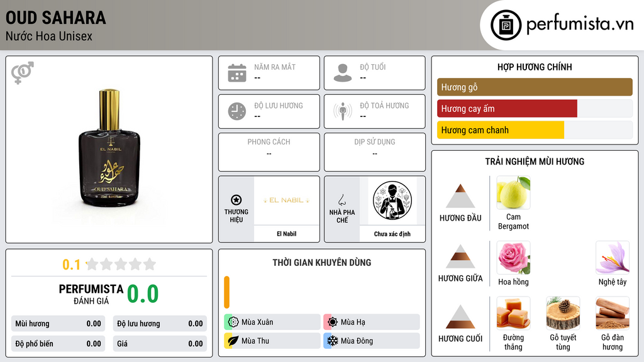
Task: Click the Trải nghiệm mùi hương heading
Action: click(535, 162)
